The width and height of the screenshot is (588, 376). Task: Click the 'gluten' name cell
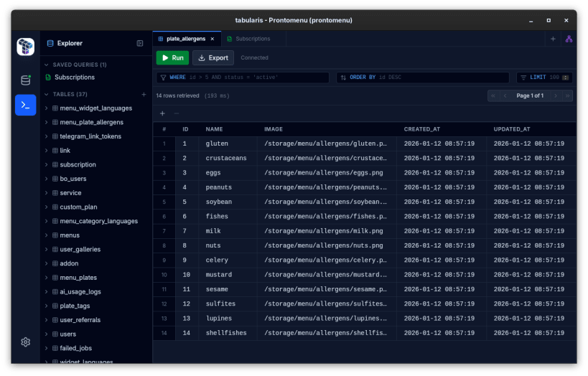(228, 144)
